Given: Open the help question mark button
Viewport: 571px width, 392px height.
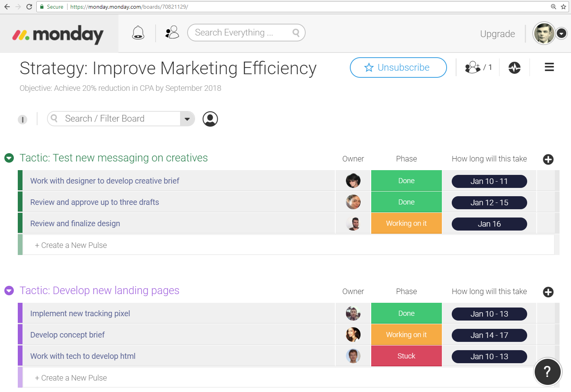Looking at the screenshot, I should pos(547,371).
